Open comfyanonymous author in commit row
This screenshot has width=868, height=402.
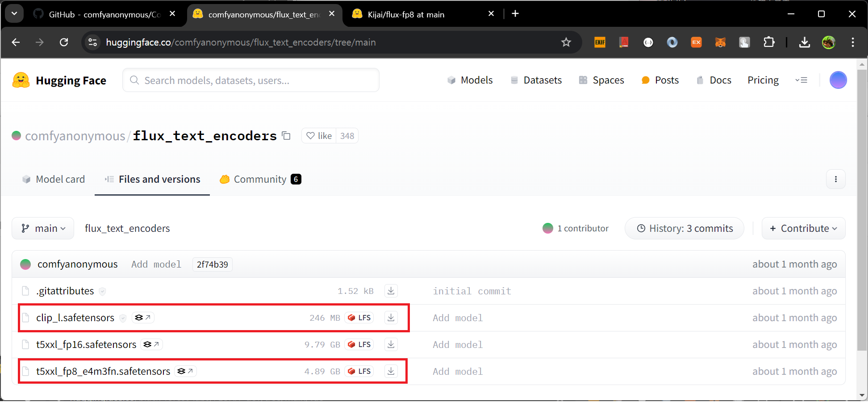(x=77, y=264)
